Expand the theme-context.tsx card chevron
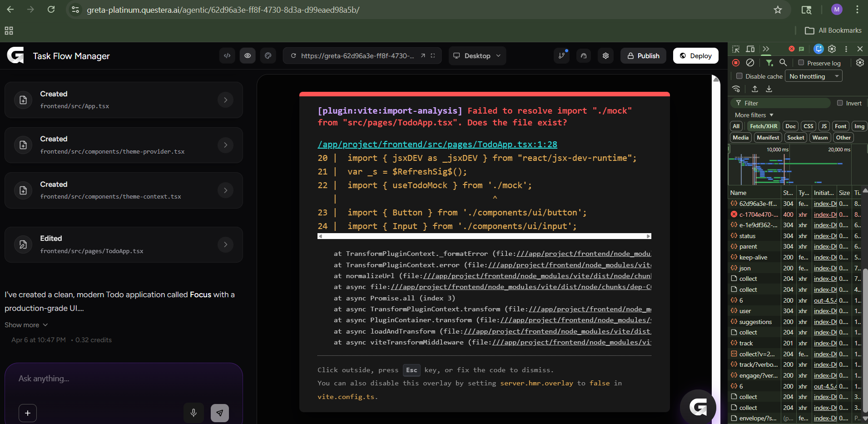The width and height of the screenshot is (868, 424). point(225,190)
